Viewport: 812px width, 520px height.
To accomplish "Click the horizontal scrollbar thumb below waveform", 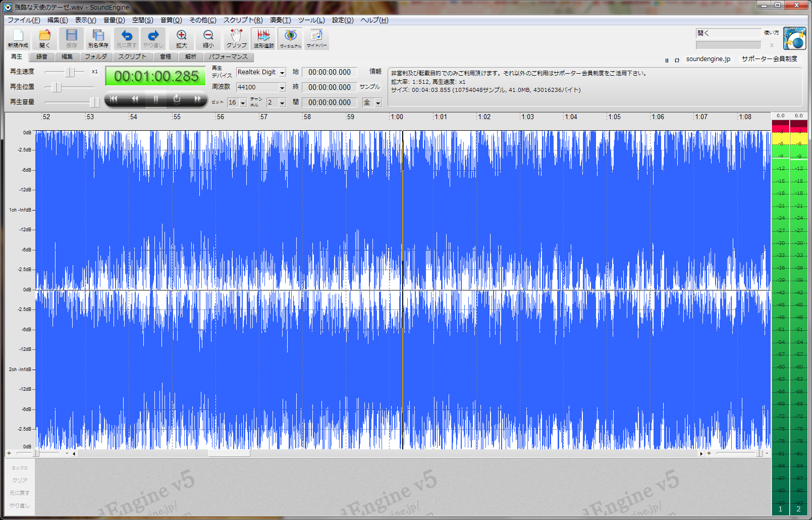I will click(x=229, y=453).
